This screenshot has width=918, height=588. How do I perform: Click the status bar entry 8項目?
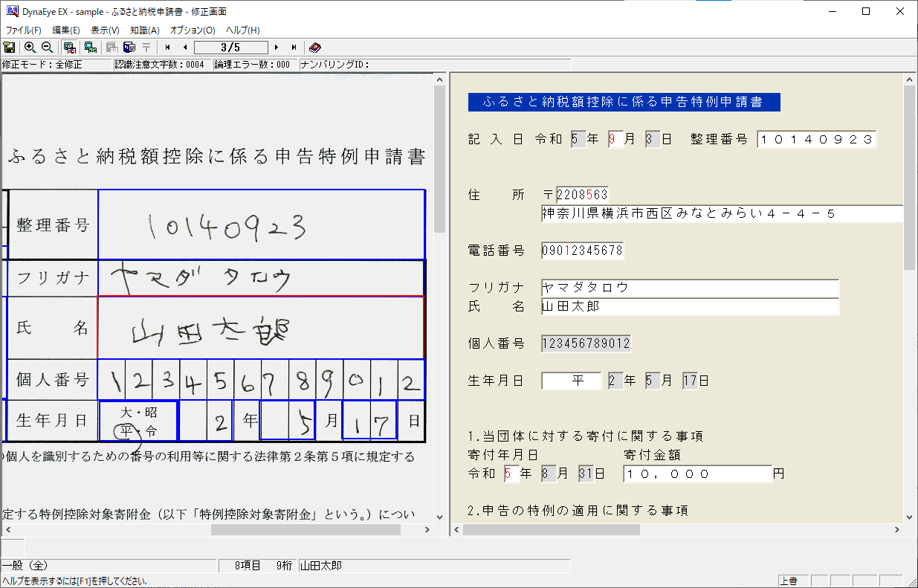tap(248, 566)
